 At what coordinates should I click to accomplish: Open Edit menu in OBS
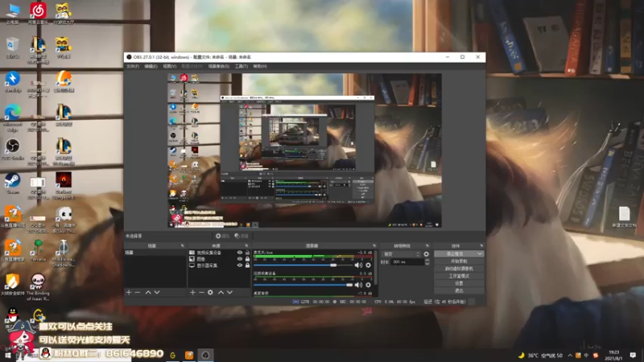point(151,66)
